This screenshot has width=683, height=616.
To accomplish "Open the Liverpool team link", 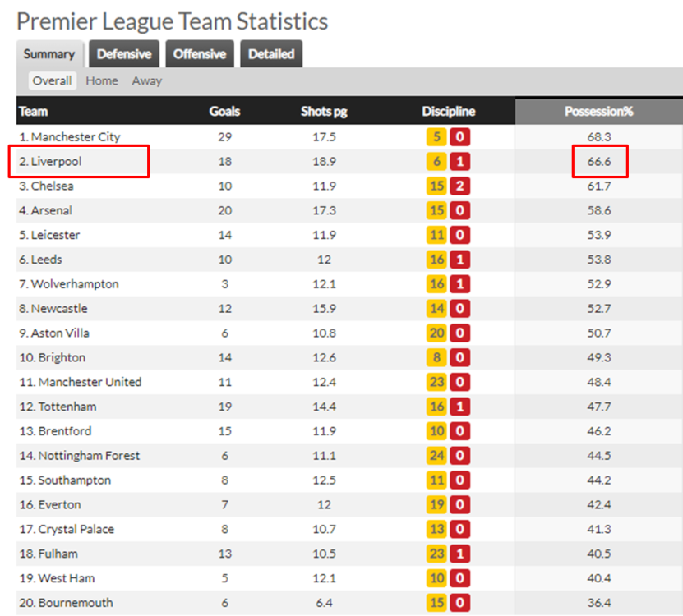I will [x=56, y=162].
